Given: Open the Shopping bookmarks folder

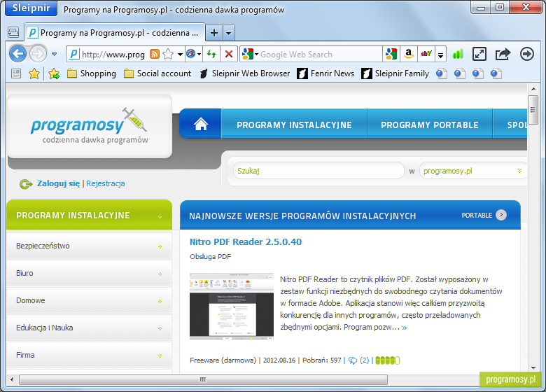Looking at the screenshot, I should coord(92,73).
